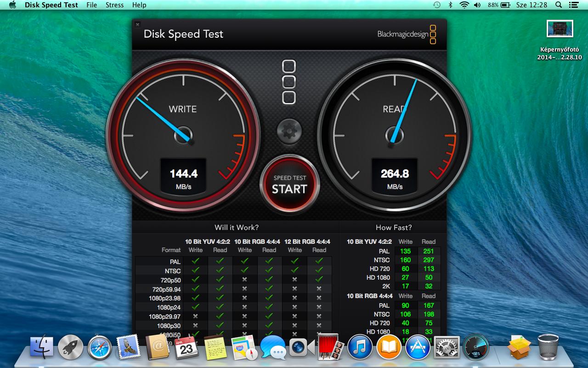Open the Help menu
Screen dimensions: 588x368
(x=139, y=5)
